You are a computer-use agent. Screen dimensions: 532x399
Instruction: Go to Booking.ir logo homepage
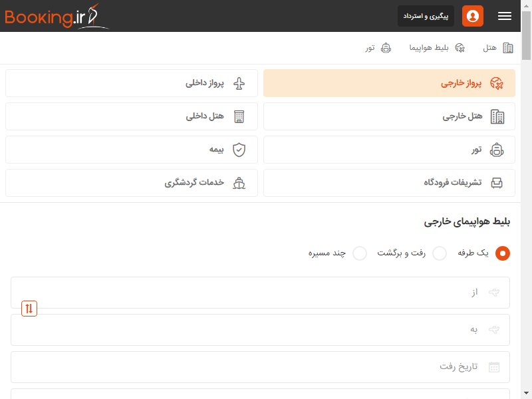pyautogui.click(x=56, y=16)
